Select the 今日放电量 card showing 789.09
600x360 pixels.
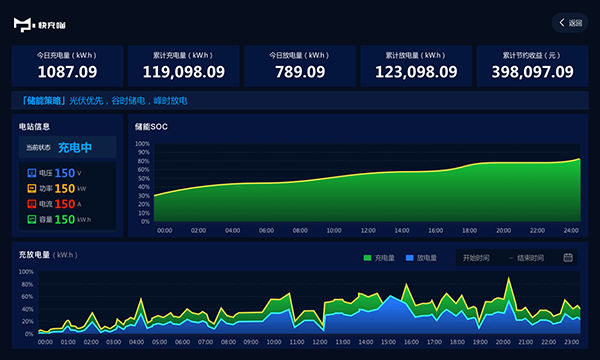pos(300,66)
